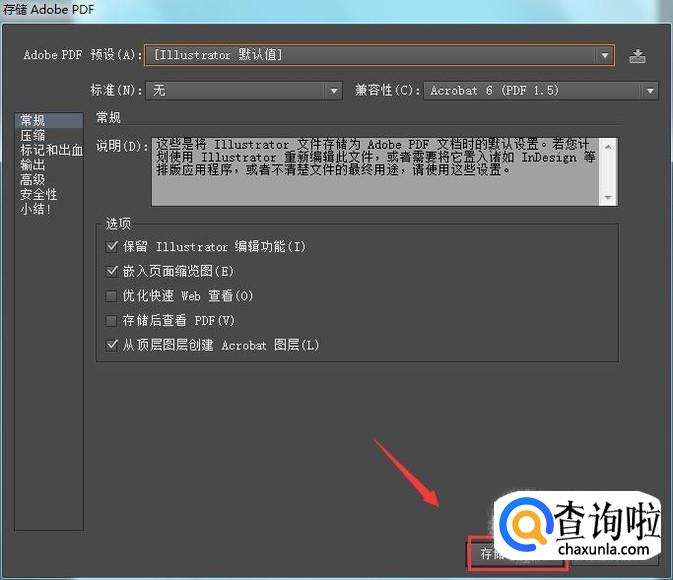Select the 输出 category

click(x=33, y=165)
